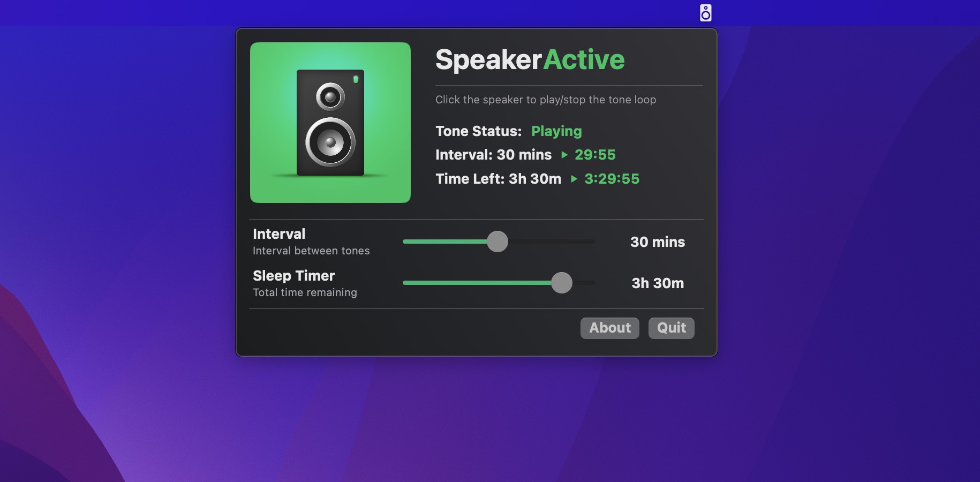Viewport: 980px width, 482px height.
Task: Click the play/stop instruction text
Action: tap(546, 100)
